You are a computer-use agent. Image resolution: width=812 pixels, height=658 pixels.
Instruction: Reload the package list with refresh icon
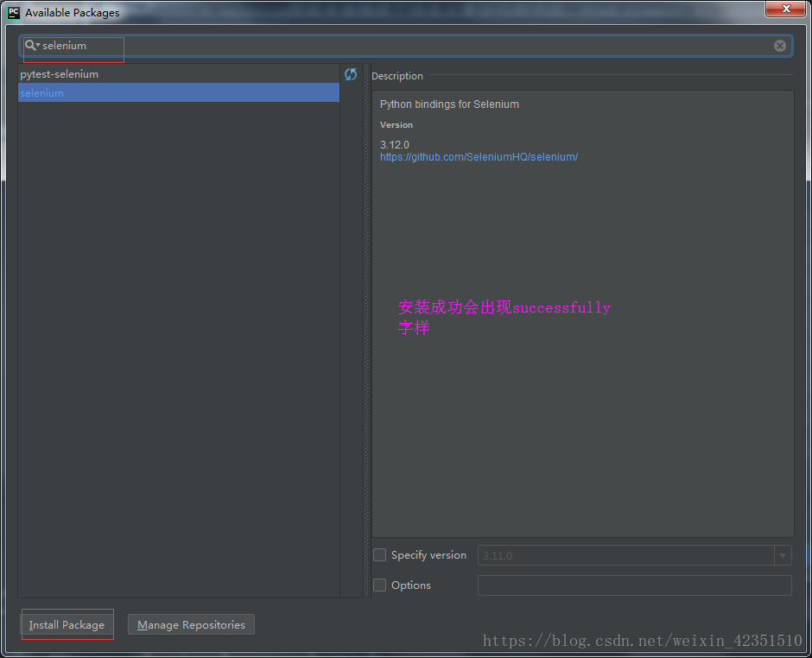coord(351,74)
